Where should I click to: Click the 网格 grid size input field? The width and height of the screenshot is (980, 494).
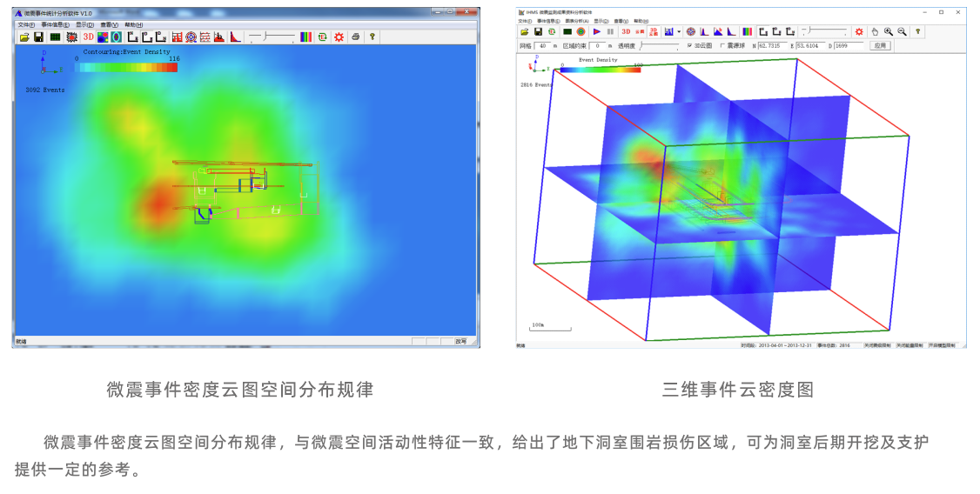tap(542, 45)
